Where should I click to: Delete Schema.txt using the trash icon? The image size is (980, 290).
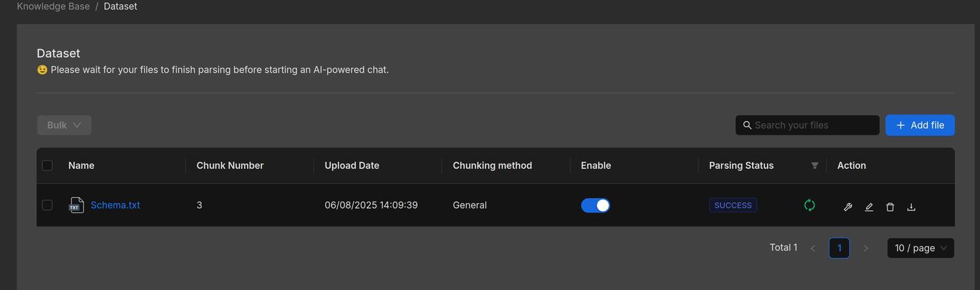(x=890, y=207)
